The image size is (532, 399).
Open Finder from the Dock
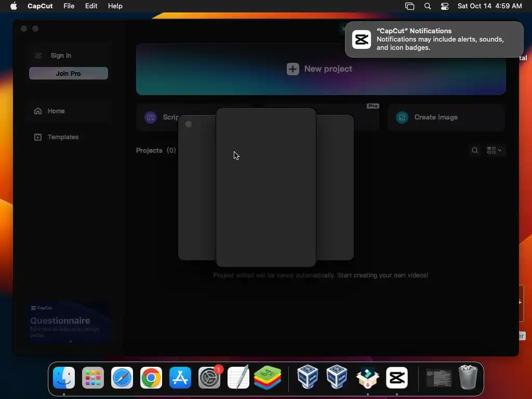click(x=64, y=378)
